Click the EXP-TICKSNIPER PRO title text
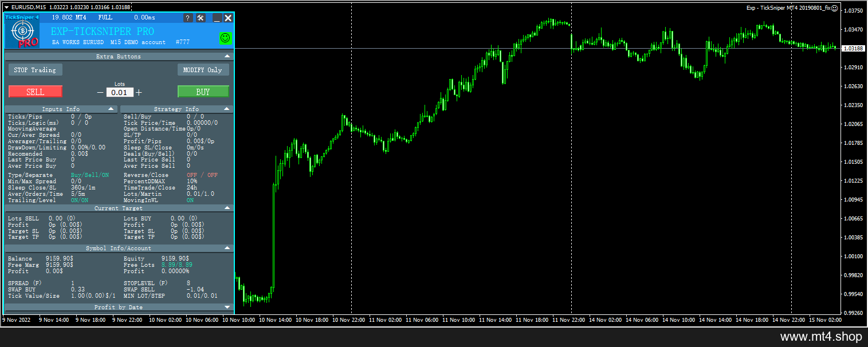Screen dimensions: 868x347 click(103, 31)
